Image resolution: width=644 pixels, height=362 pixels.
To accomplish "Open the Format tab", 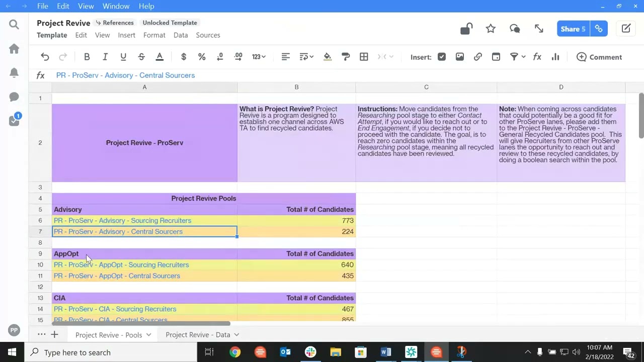I will (154, 35).
